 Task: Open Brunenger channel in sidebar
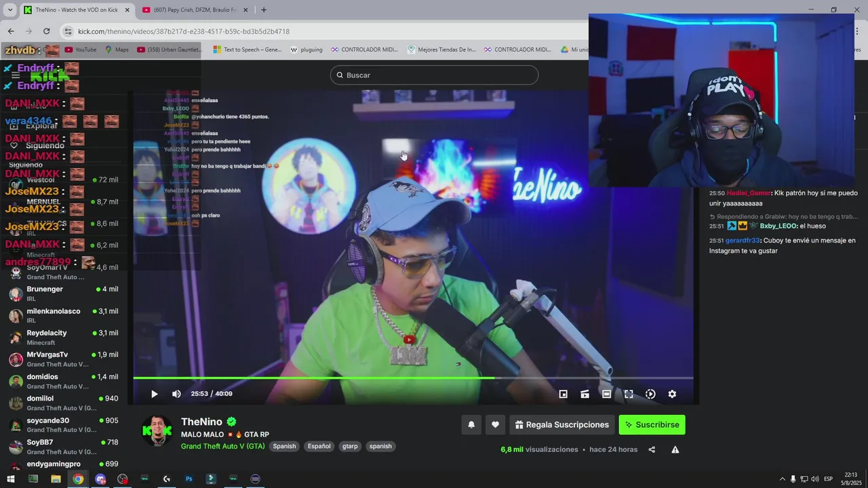64,293
